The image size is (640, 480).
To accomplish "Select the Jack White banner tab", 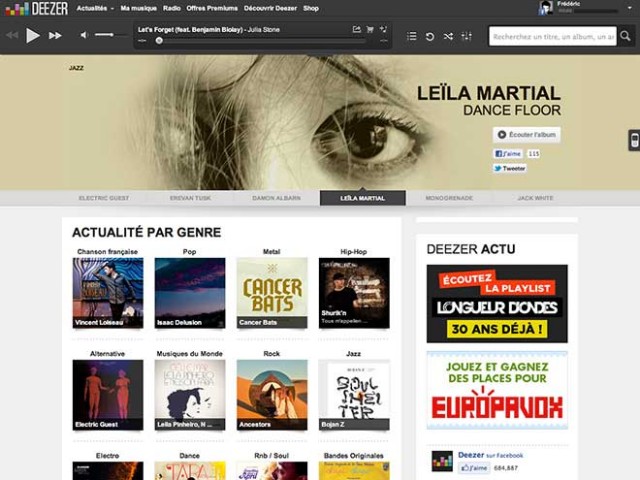I will pyautogui.click(x=535, y=198).
